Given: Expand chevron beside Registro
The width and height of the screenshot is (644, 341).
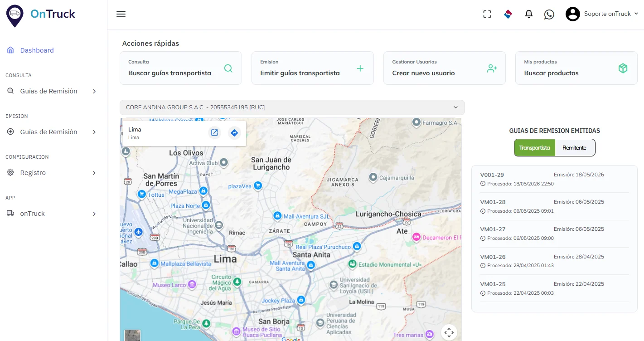Looking at the screenshot, I should click(94, 173).
